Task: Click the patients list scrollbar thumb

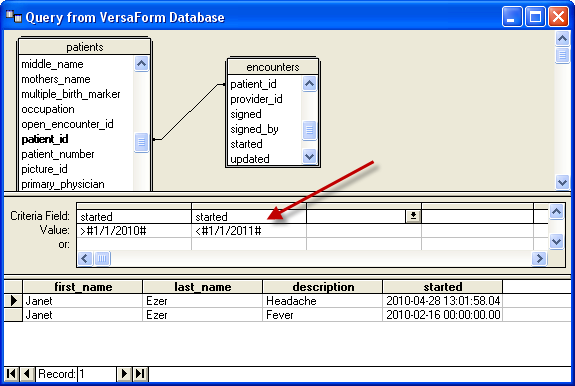Action: pos(141,142)
